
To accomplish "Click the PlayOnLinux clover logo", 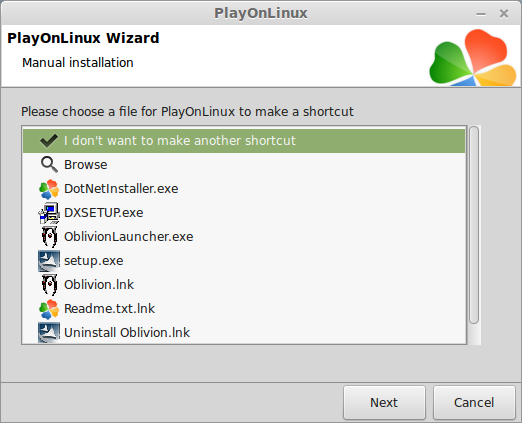I will pyautogui.click(x=473, y=57).
